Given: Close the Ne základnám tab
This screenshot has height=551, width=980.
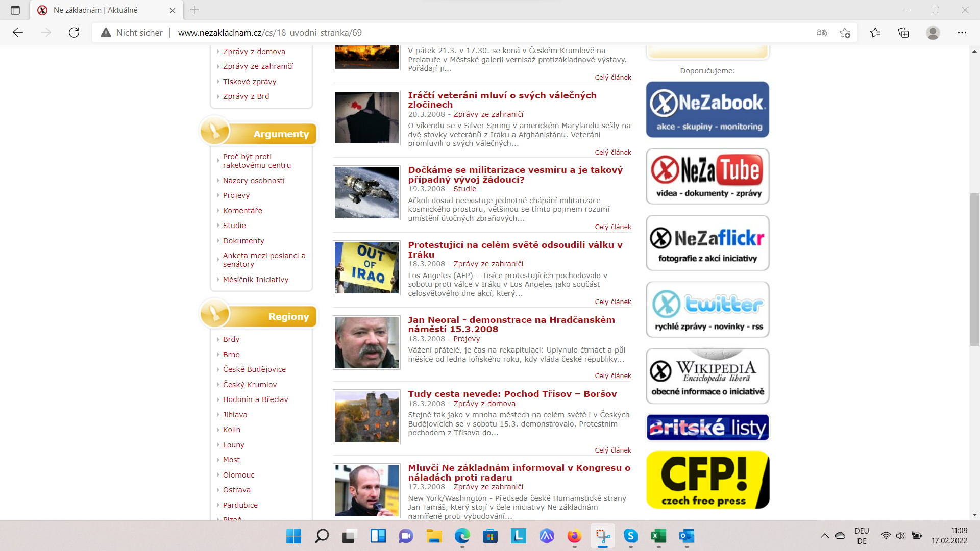Looking at the screenshot, I should (173, 10).
